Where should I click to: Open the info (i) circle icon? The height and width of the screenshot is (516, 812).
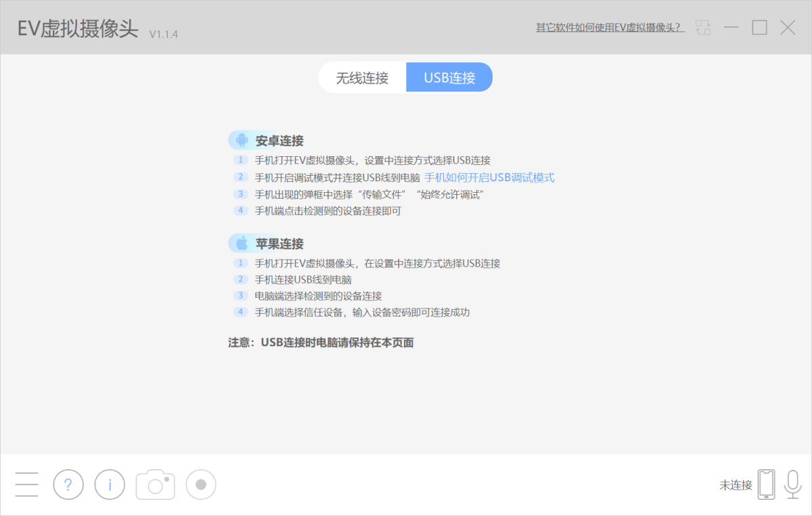(110, 484)
